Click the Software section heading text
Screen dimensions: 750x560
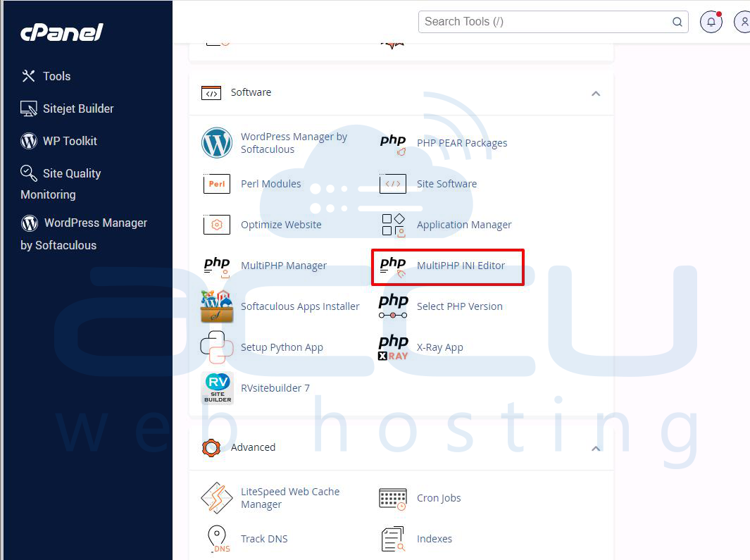251,92
